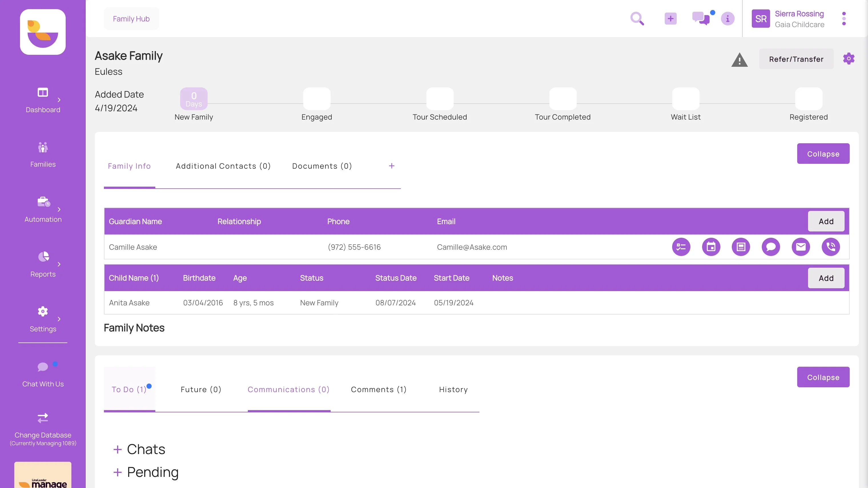The height and width of the screenshot is (488, 868).
Task: Open Chat With Us in sidebar
Action: coord(43,374)
